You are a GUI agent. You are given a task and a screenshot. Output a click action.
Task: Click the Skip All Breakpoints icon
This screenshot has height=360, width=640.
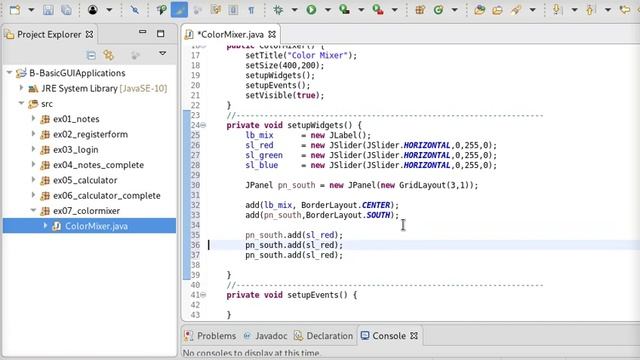(x=134, y=9)
